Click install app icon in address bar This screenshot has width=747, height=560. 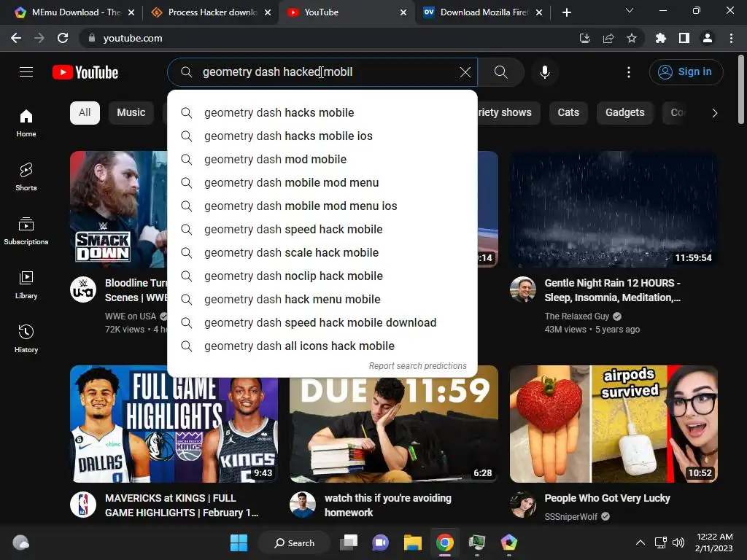pyautogui.click(x=585, y=38)
